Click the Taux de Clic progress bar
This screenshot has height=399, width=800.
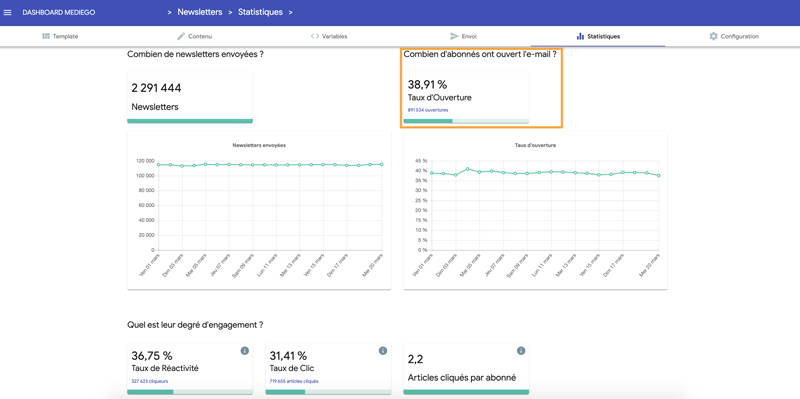329,392
